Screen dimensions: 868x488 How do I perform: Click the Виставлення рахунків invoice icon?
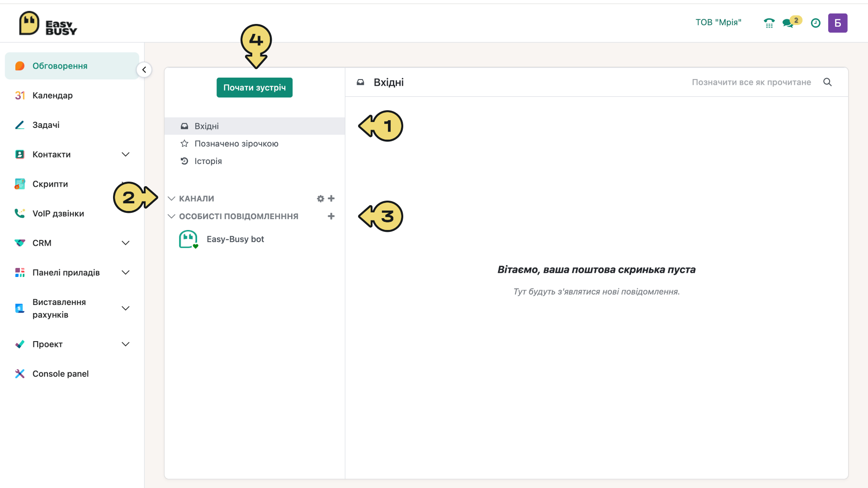click(x=20, y=308)
